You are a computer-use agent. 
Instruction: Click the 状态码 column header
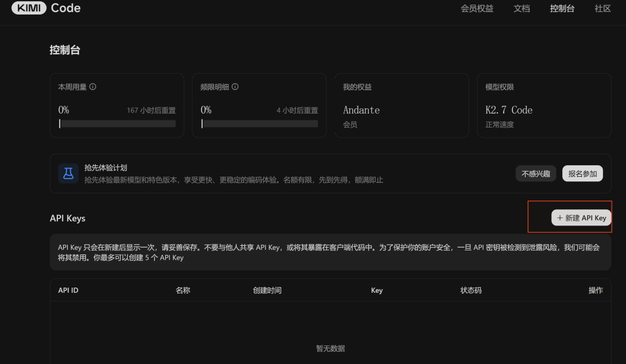[x=471, y=290]
